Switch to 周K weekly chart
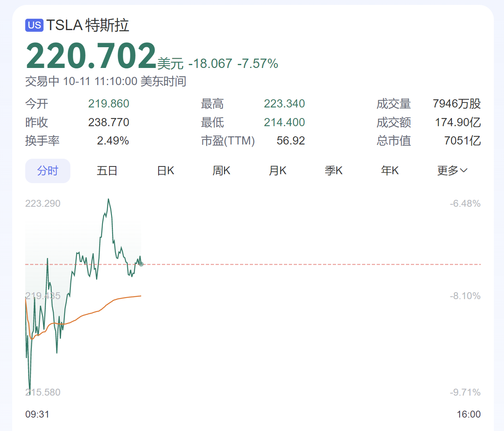The height and width of the screenshot is (431, 504). click(221, 171)
